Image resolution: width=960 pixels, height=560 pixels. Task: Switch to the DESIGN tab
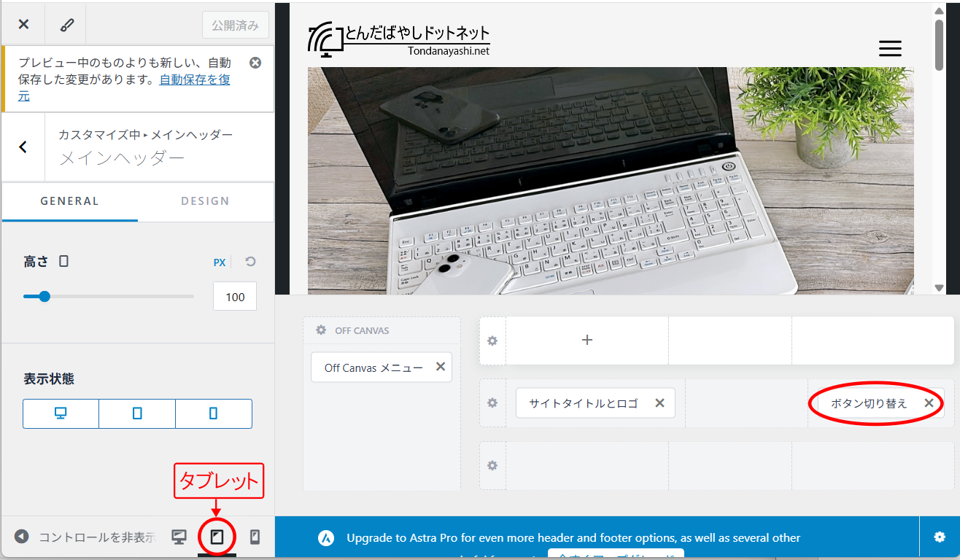(205, 201)
